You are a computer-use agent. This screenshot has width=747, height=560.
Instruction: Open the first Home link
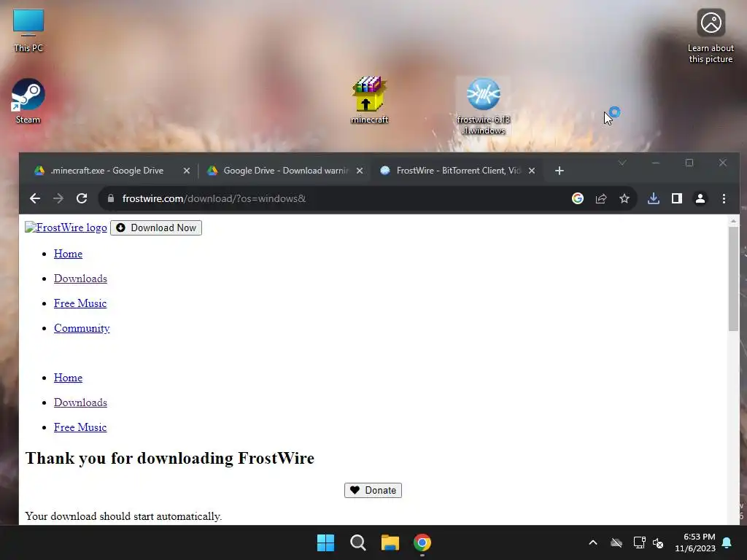pyautogui.click(x=68, y=254)
